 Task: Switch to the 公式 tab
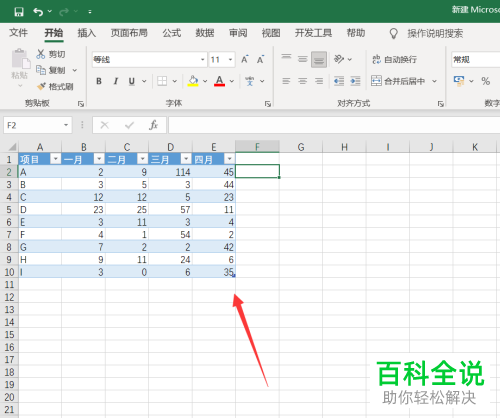point(172,33)
